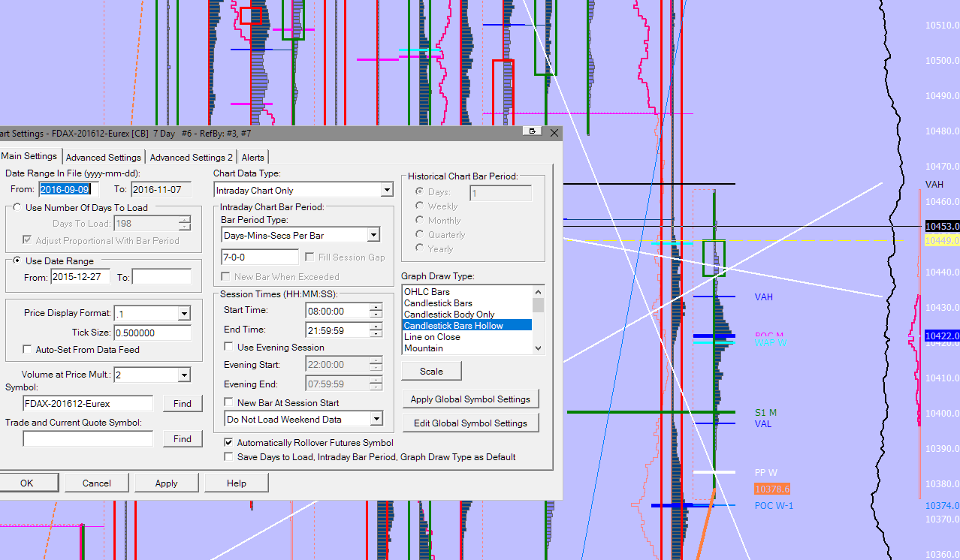Viewport: 960px width, 560px height.
Task: Open the Alerts tab
Action: click(x=252, y=157)
